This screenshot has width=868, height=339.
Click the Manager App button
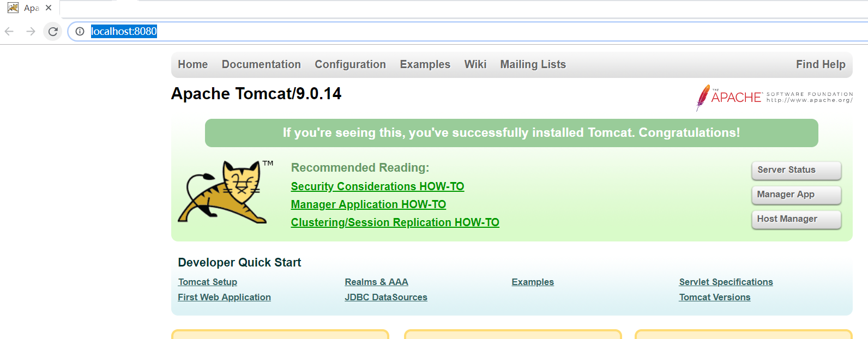(796, 195)
